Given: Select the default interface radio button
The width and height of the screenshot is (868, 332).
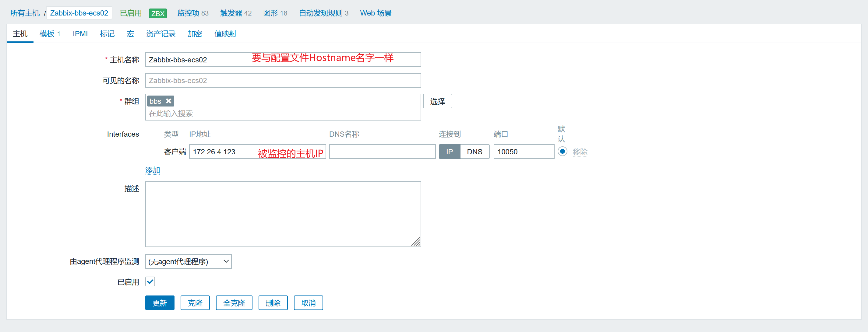Looking at the screenshot, I should point(562,151).
